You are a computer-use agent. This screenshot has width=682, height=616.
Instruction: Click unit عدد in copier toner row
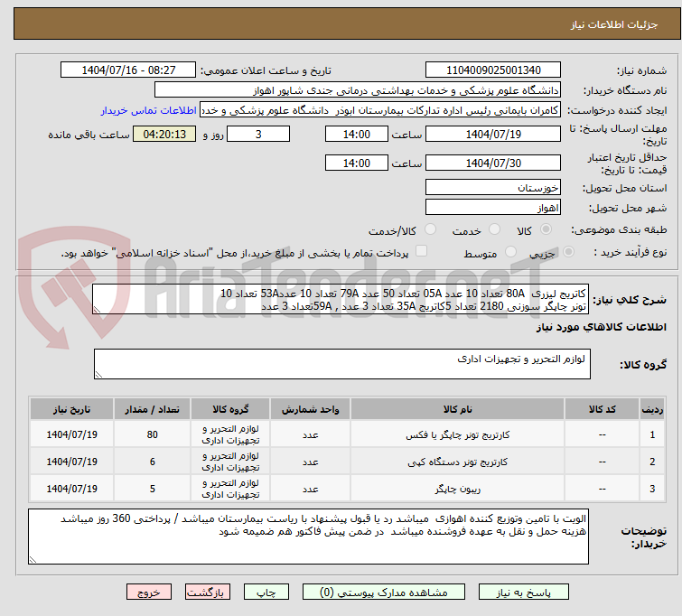310,462
